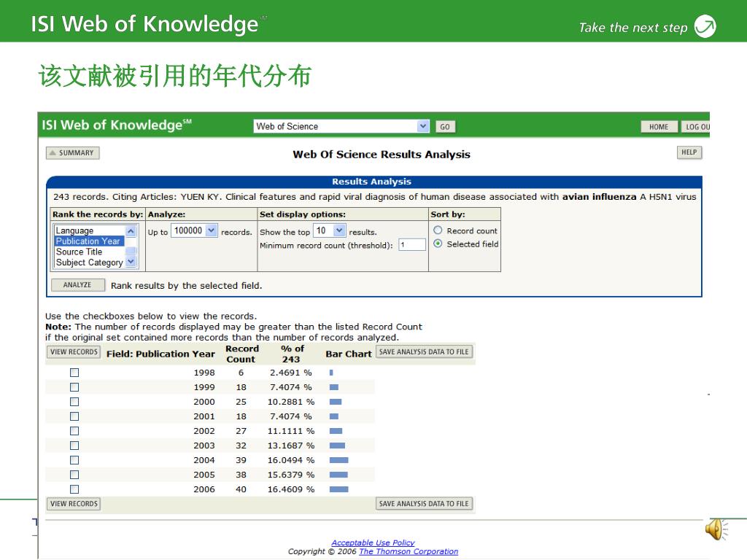Click the up arrow of the rank field list

[x=131, y=231]
